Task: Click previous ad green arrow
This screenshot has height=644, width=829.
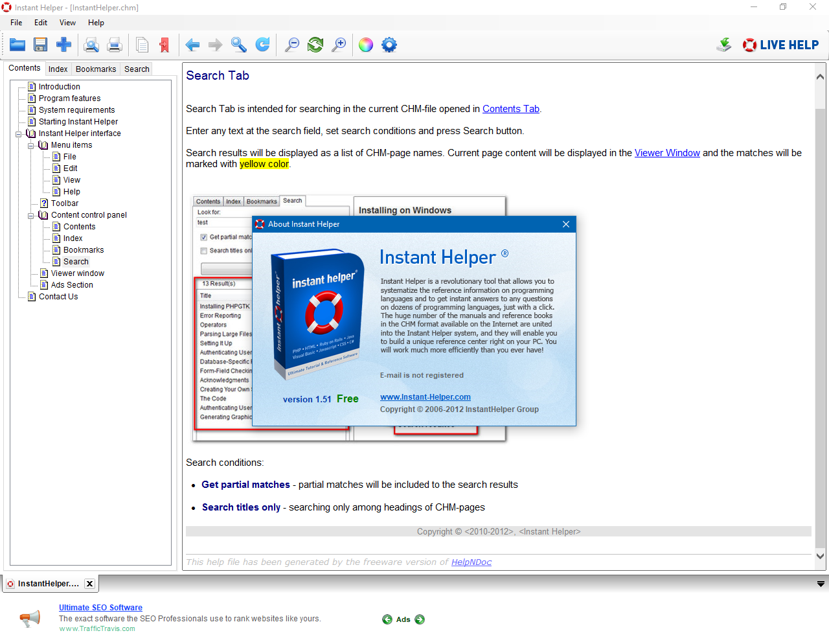Action: [387, 619]
